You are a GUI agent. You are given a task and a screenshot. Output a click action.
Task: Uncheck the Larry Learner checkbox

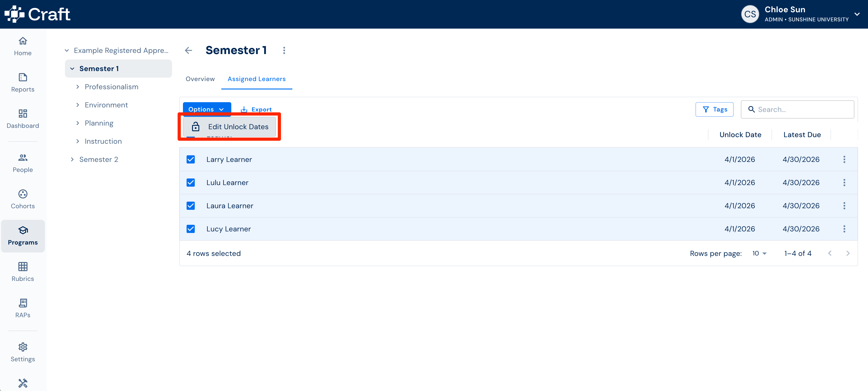tap(191, 159)
